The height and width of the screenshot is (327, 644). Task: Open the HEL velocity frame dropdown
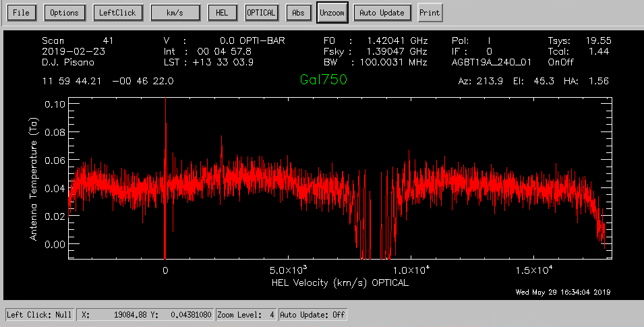(x=222, y=13)
